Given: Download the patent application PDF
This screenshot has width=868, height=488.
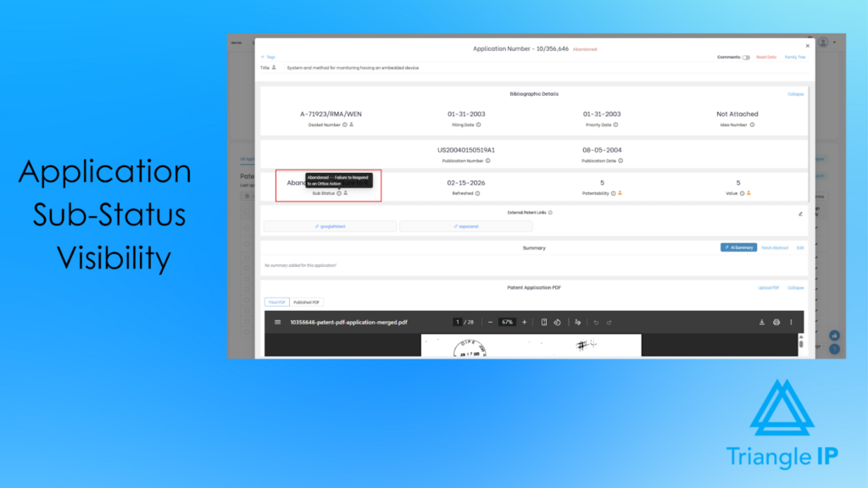Looking at the screenshot, I should (762, 322).
